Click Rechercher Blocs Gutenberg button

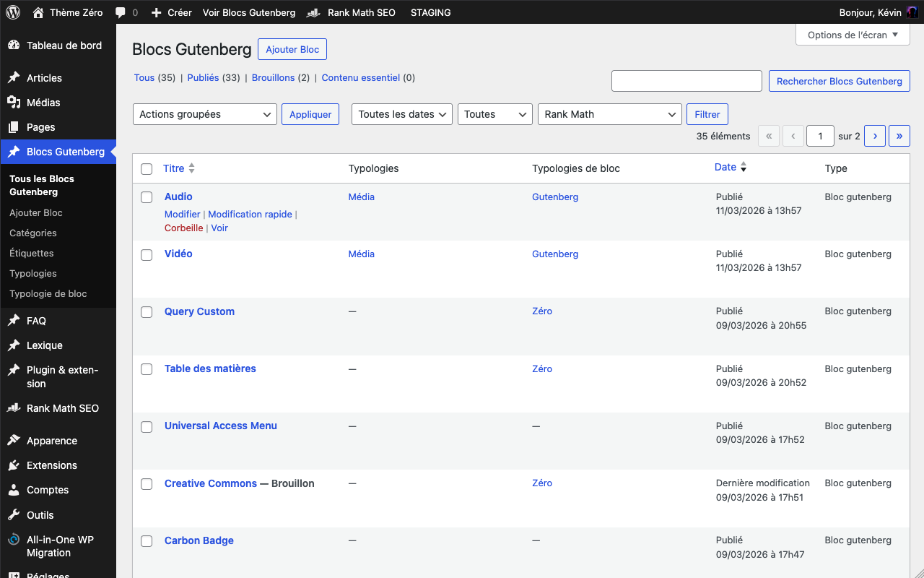tap(840, 81)
